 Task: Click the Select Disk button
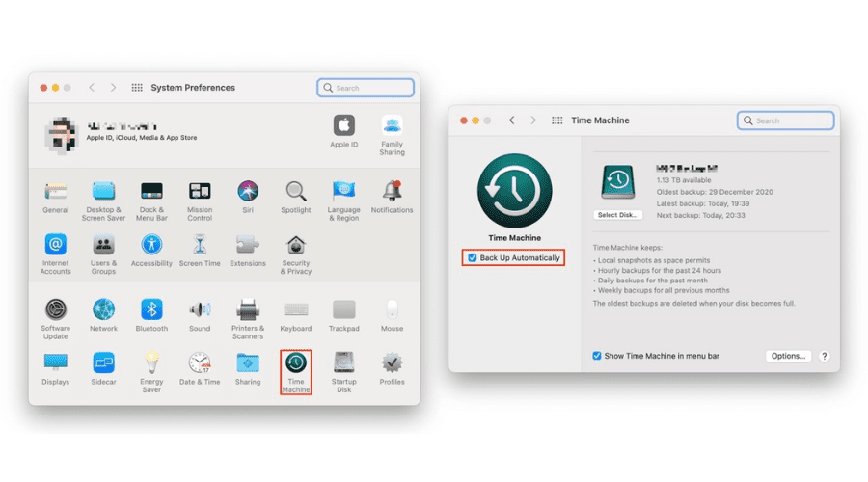click(618, 215)
